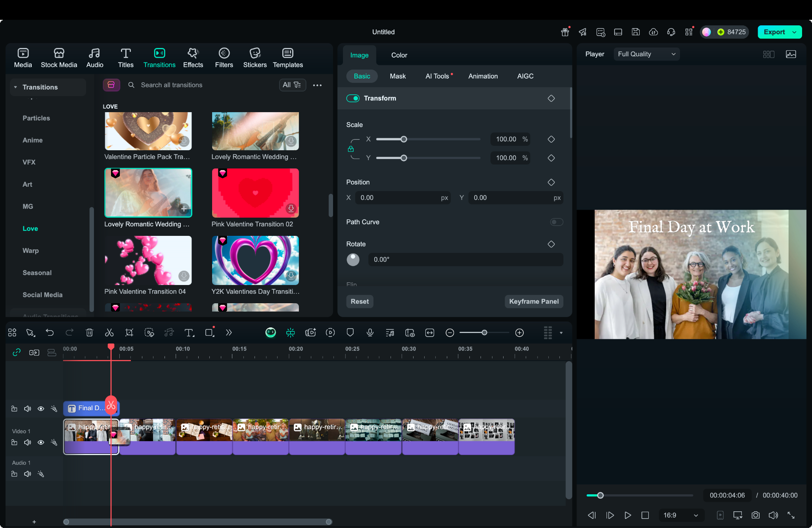Enable the Path Curve toggle
Screen dimensions: 812x528
(x=556, y=222)
